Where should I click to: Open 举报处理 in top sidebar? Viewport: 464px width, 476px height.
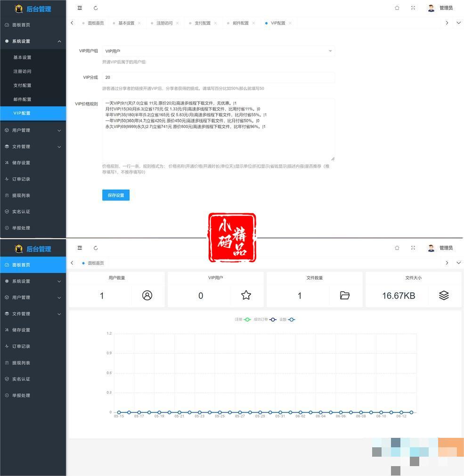[x=33, y=228]
